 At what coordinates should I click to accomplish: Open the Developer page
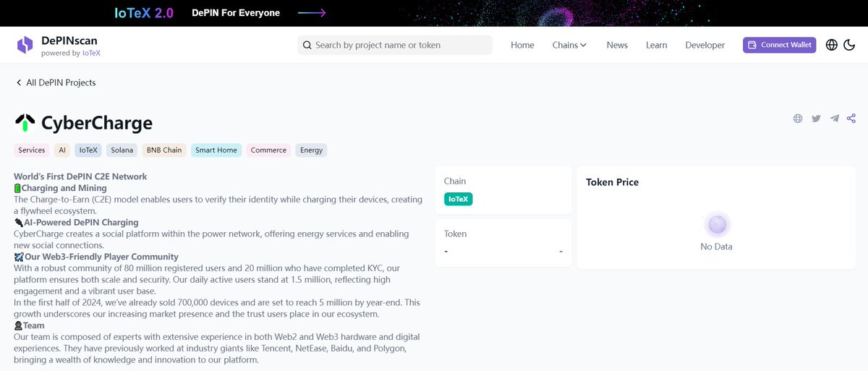[705, 45]
